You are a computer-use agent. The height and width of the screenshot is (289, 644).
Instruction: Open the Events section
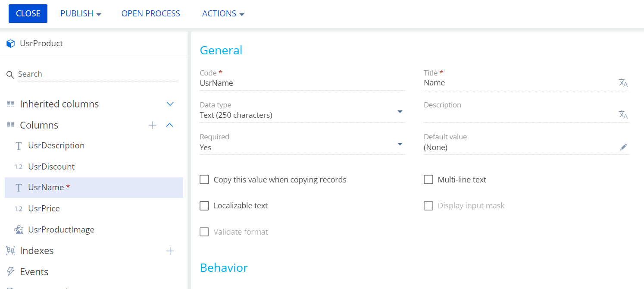(x=34, y=272)
